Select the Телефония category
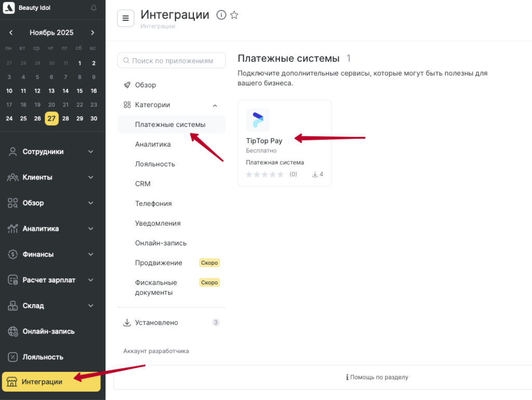The width and height of the screenshot is (532, 400). pos(153,203)
